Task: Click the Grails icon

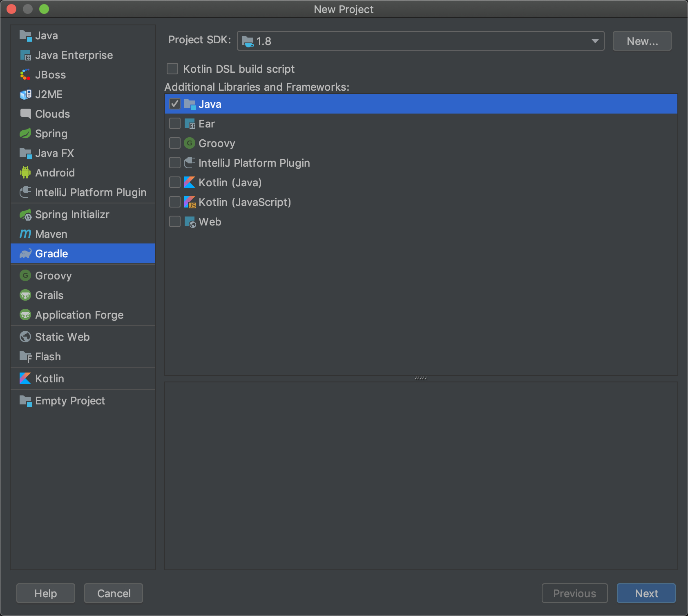Action: tap(25, 295)
